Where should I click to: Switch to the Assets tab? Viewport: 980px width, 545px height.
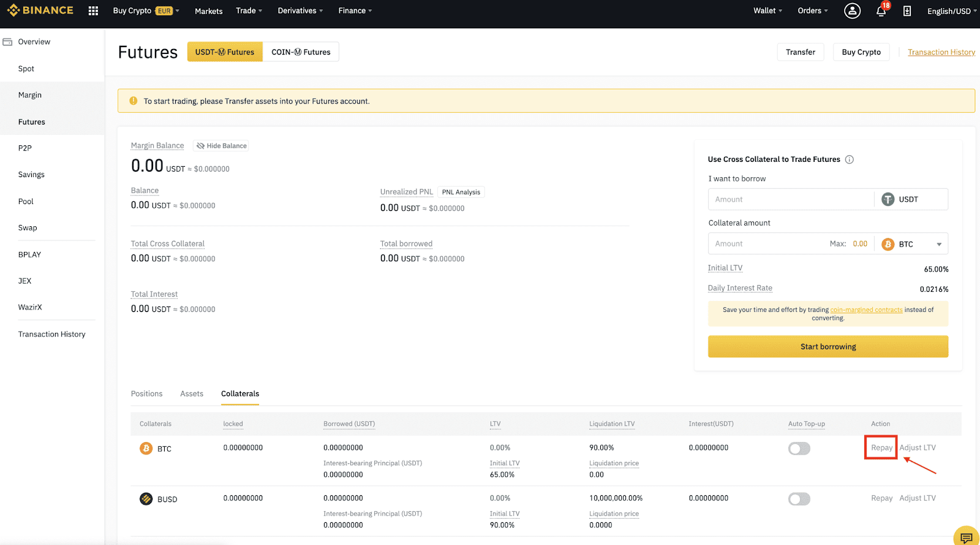(x=192, y=394)
